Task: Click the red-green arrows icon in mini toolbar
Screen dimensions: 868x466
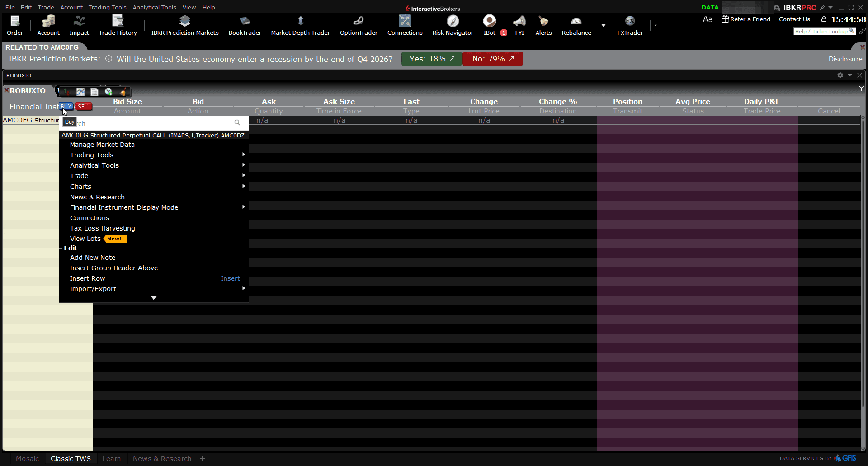Action: coord(66,92)
